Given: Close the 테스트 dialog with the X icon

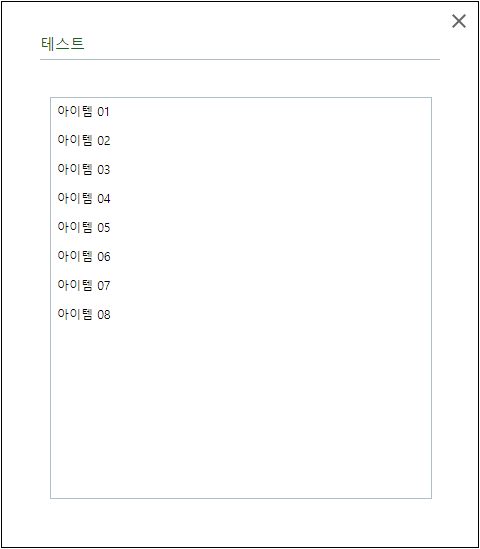Looking at the screenshot, I should [x=459, y=21].
